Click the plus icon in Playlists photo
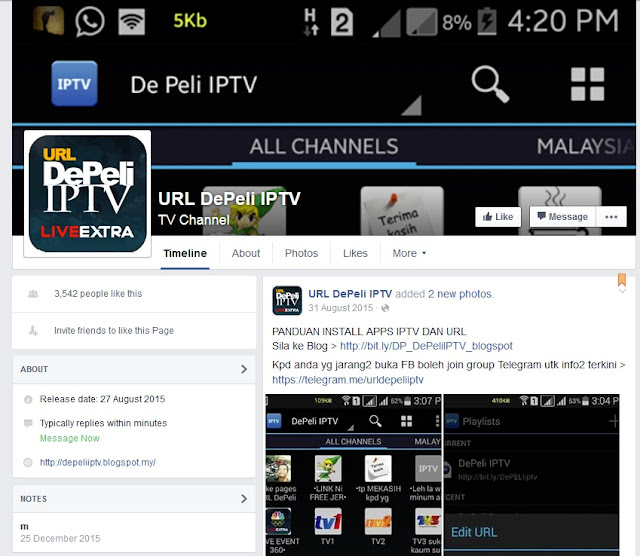 pyautogui.click(x=613, y=421)
